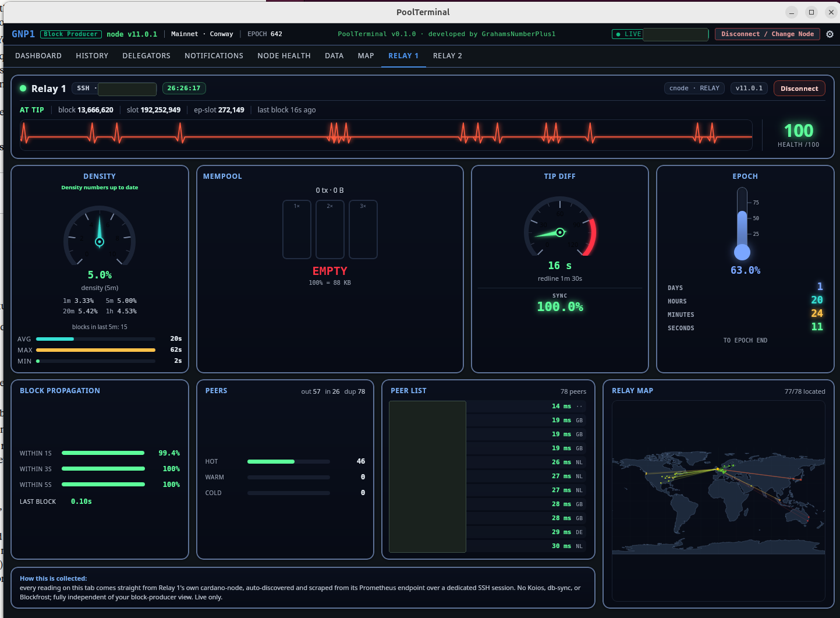Maximize the PoolTerminal window
Viewport: 840px width, 618px height.
[x=811, y=12]
